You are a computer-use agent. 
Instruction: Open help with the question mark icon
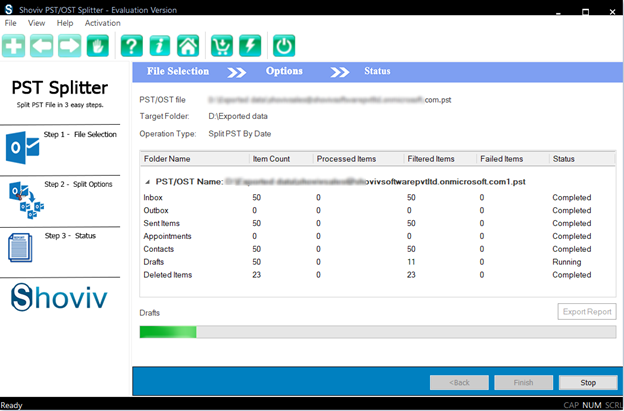click(132, 46)
